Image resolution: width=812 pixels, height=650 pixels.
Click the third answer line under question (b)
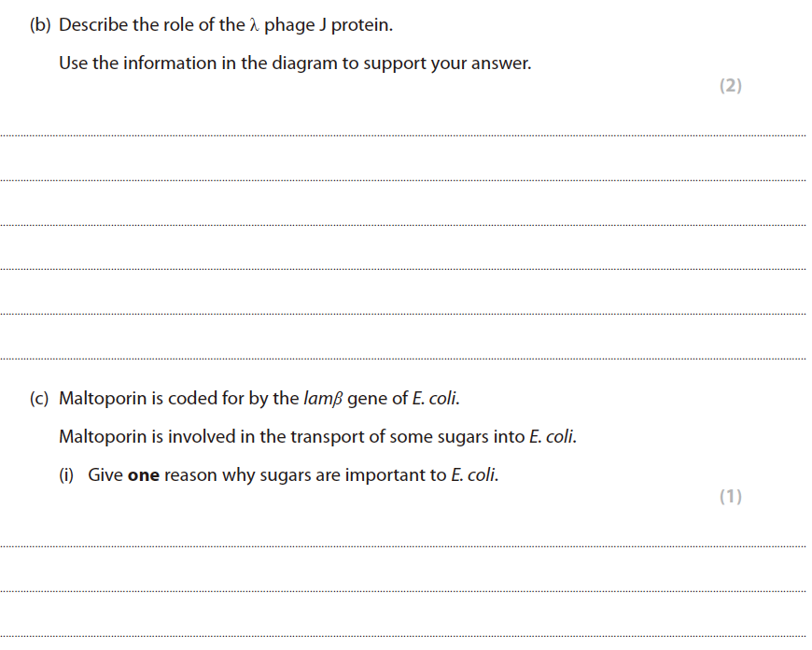(403, 225)
